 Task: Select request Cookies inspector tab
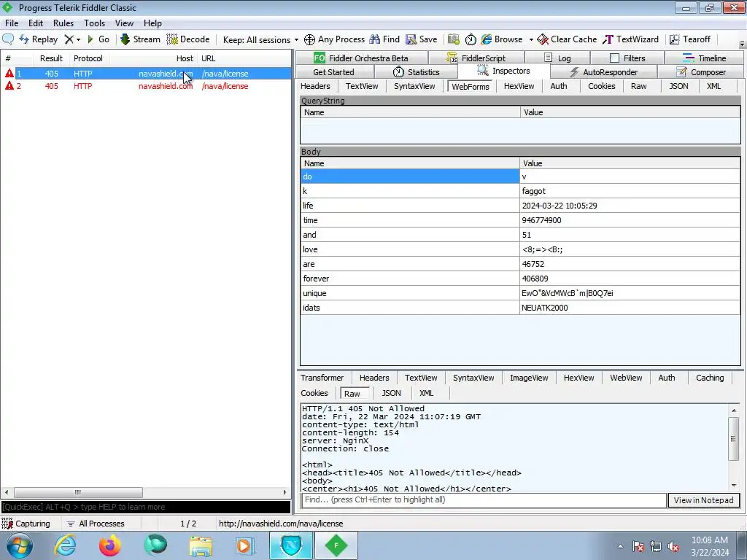point(601,86)
